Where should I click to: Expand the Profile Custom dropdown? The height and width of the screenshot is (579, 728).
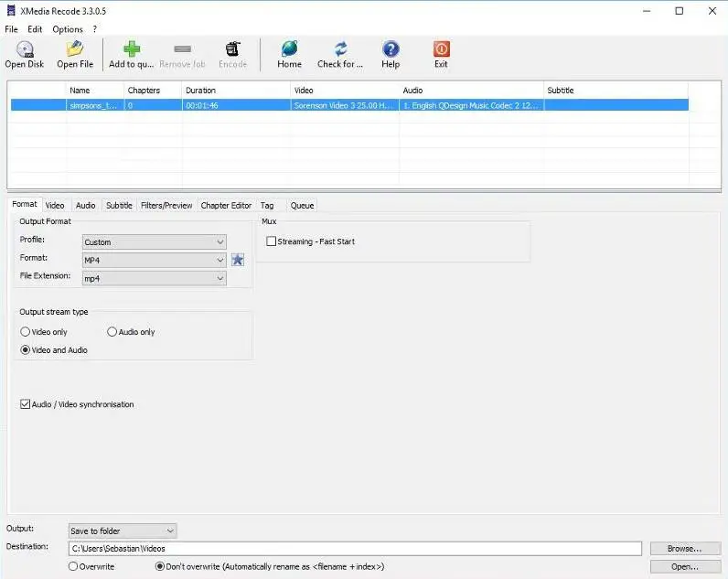(x=155, y=241)
